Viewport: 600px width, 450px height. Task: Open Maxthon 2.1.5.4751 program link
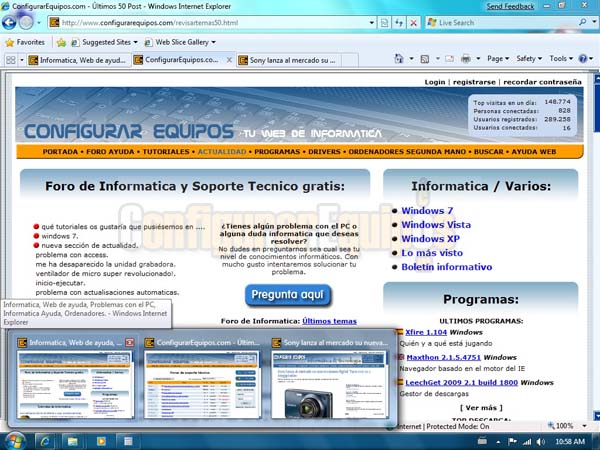click(x=443, y=357)
